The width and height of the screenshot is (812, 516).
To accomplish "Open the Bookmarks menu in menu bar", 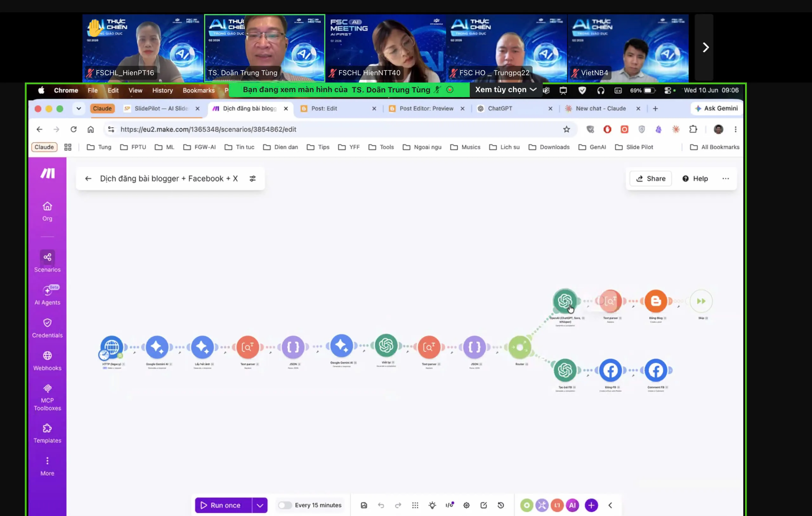I will tap(199, 90).
